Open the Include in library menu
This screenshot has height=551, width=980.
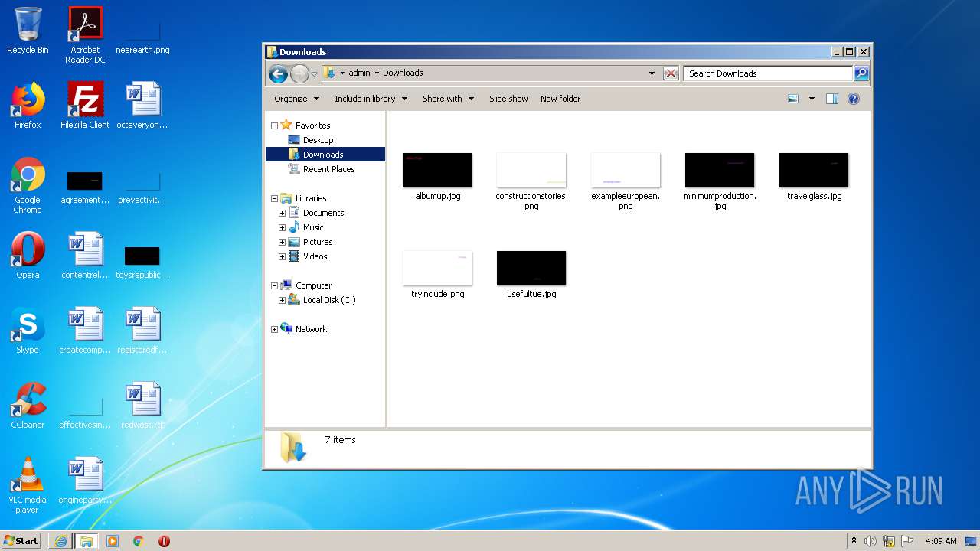coord(371,99)
